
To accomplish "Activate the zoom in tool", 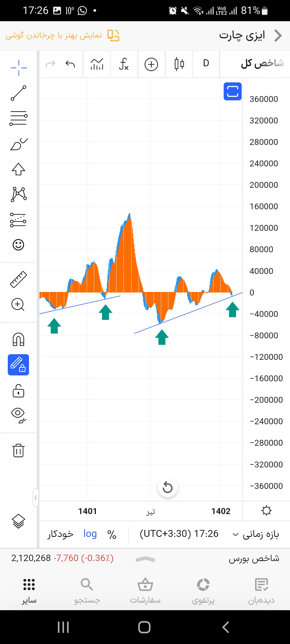I will [x=18, y=305].
